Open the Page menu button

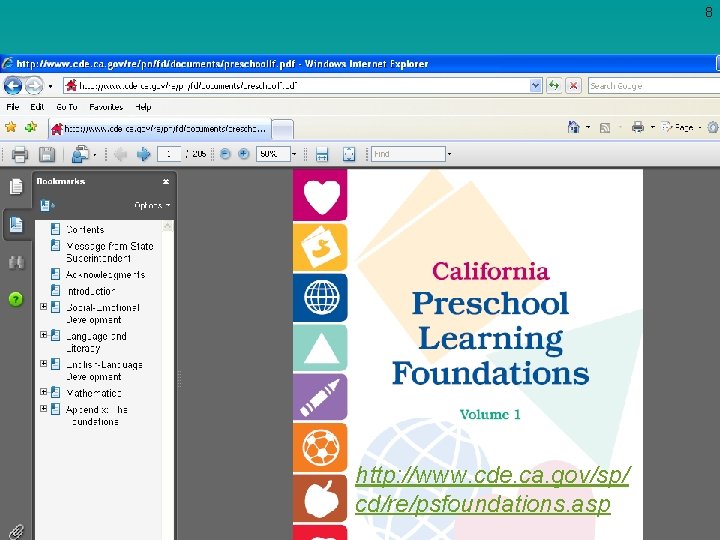coord(681,127)
